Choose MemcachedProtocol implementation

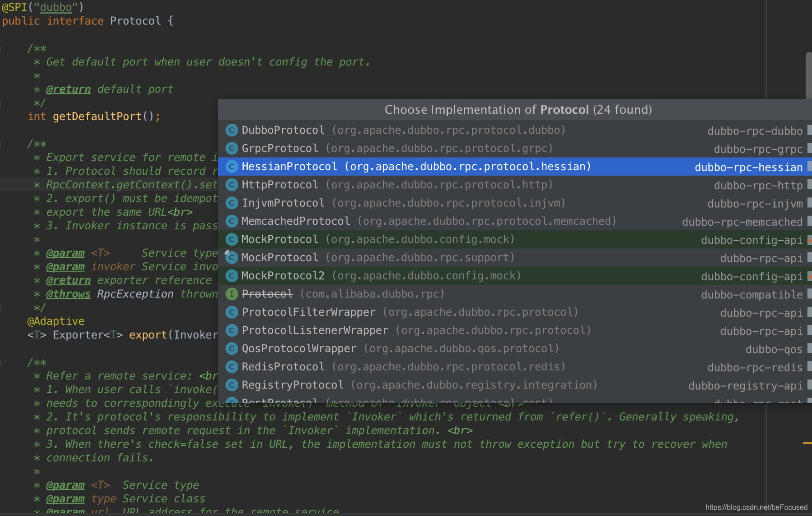pos(515,221)
